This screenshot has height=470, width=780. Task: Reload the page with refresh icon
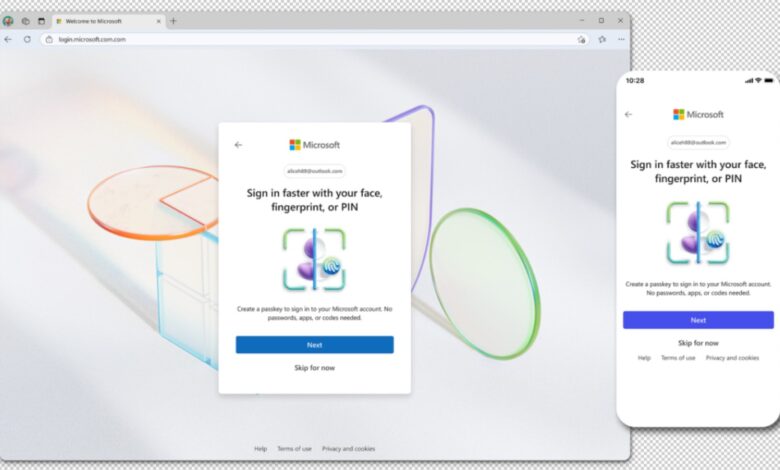(27, 39)
